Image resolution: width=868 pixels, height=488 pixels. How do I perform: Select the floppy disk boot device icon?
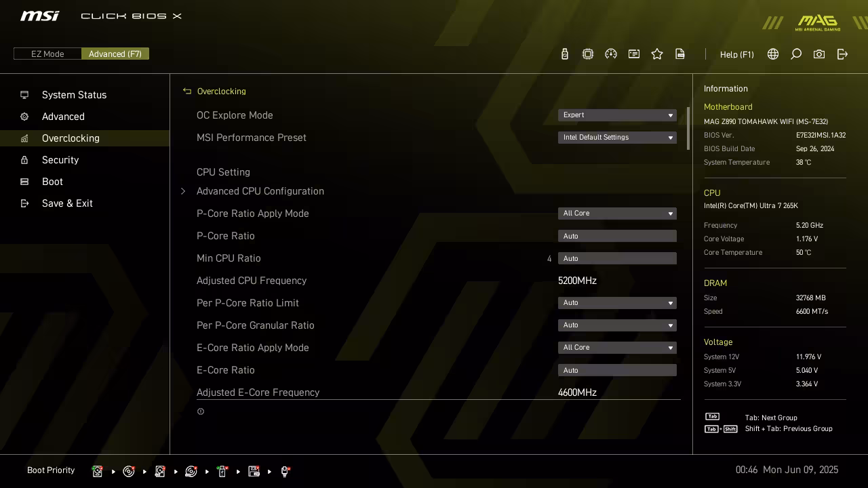[x=254, y=471]
